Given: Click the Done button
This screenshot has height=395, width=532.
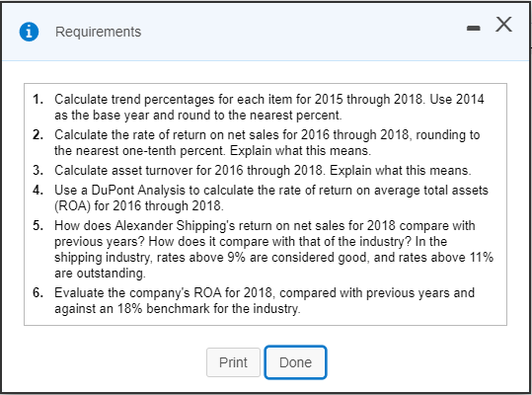Looking at the screenshot, I should coord(295,362).
